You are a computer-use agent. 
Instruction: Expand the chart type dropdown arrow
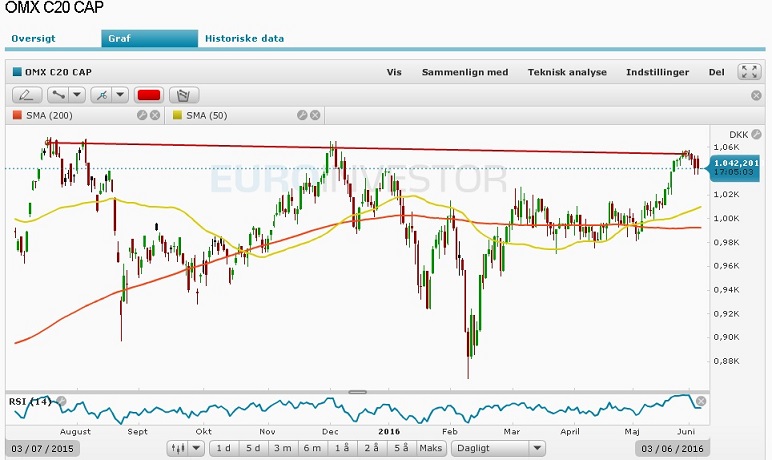[x=196, y=448]
